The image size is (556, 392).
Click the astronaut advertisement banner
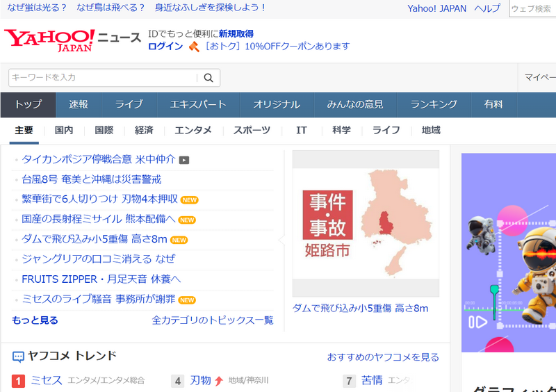(509, 252)
